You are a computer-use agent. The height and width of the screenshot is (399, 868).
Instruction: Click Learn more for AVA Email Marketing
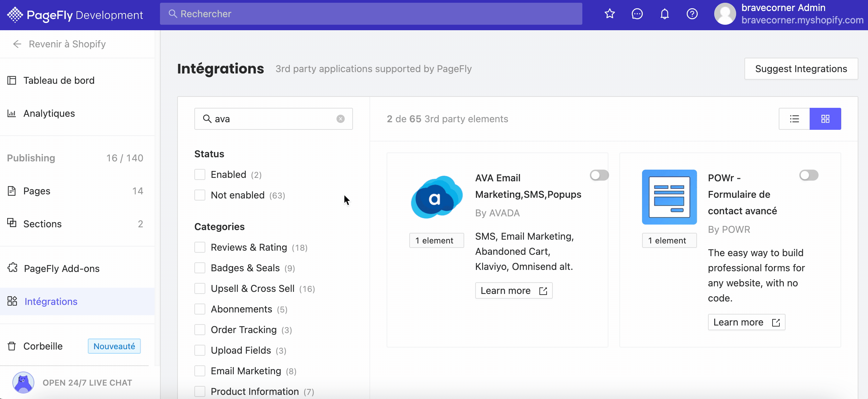[514, 290]
